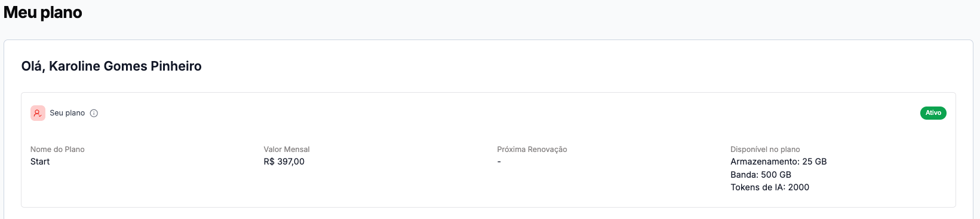Screen dimensions: 980x219
Task: Click the greeting Olá, Karoline Gomes Pinheiro
Action: (x=112, y=66)
